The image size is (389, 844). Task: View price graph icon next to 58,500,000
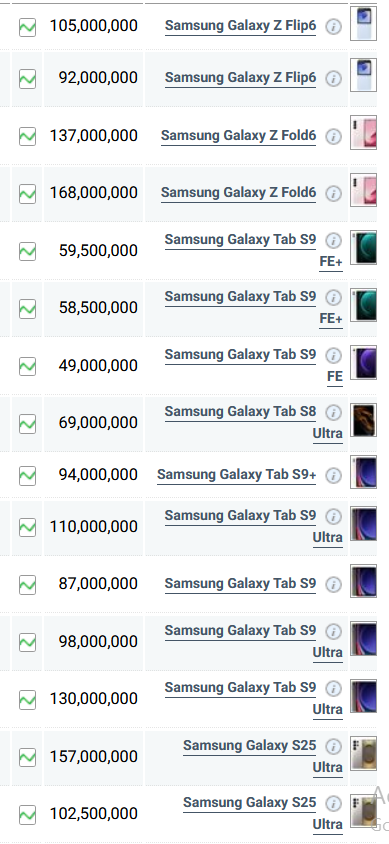pos(27,309)
